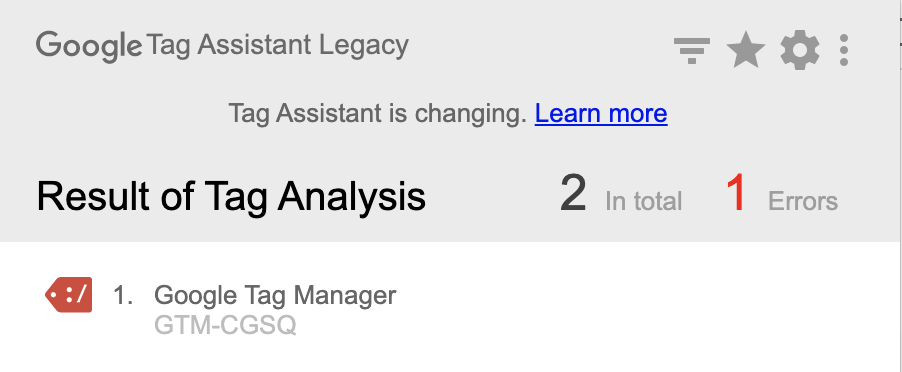Click the list number 1. beside Tag Manager
Image resolution: width=902 pixels, height=372 pixels.
[123, 296]
